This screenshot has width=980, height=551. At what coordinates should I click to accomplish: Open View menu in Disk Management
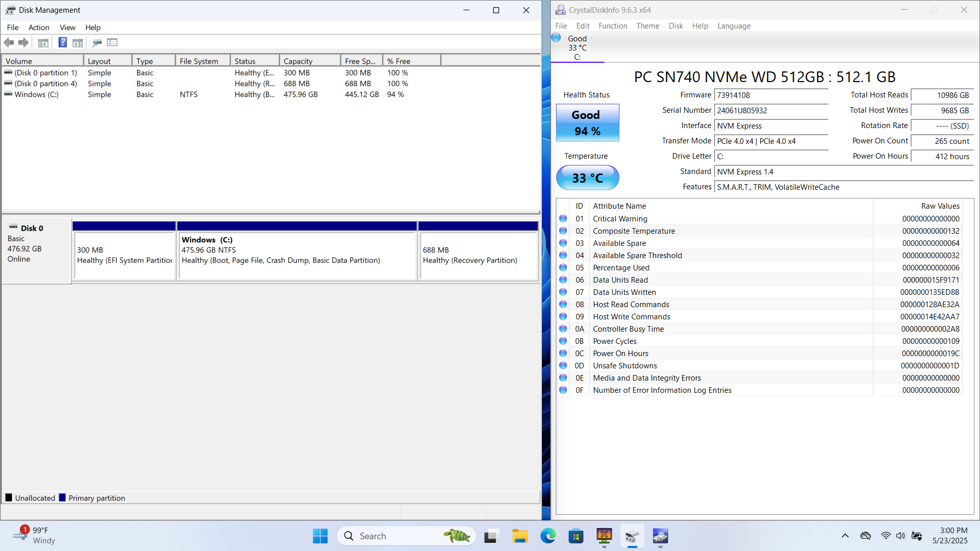pyautogui.click(x=67, y=27)
